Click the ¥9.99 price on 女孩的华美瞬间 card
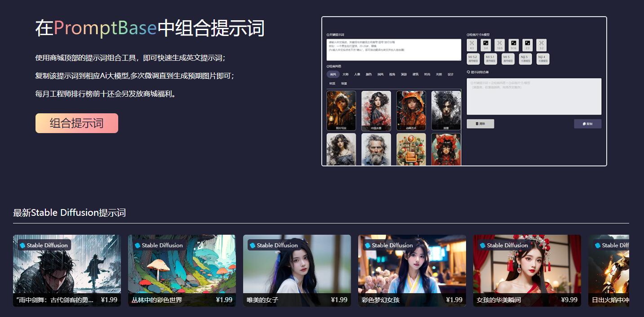Screen dimensions: 644x317 pyautogui.click(x=569, y=300)
